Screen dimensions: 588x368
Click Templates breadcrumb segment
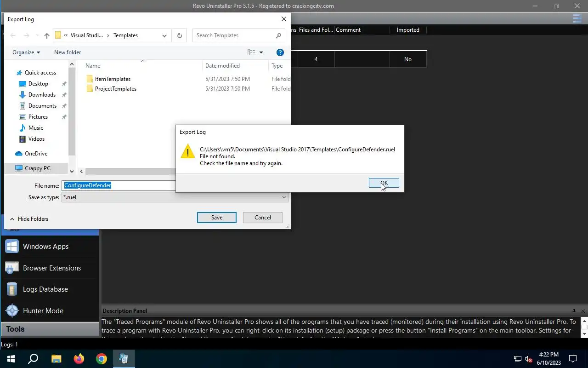[x=125, y=35]
